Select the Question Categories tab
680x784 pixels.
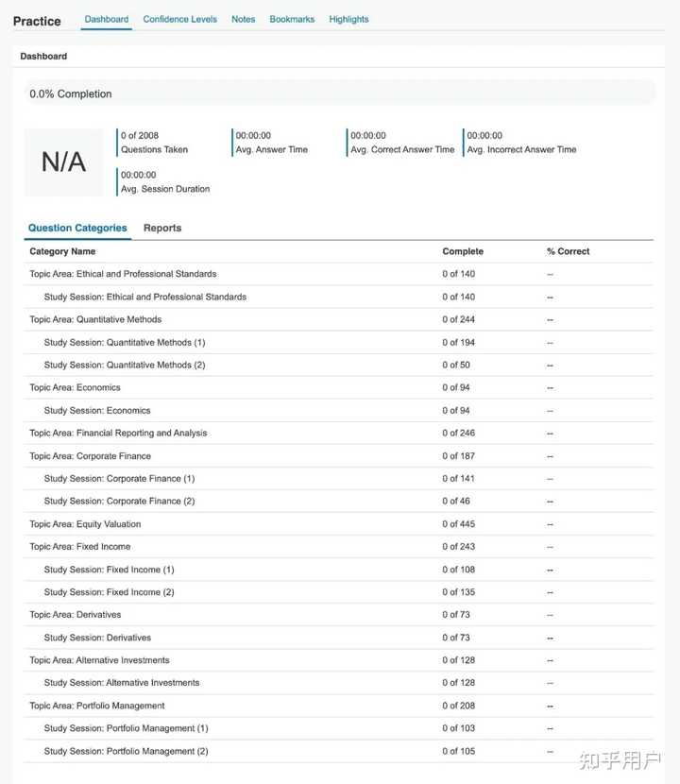[x=77, y=228]
